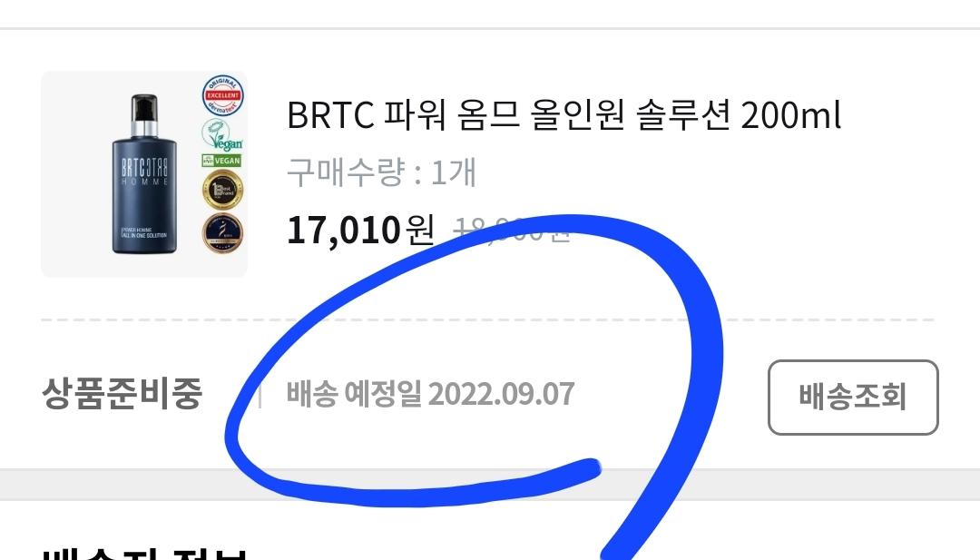Viewport: 980px width, 560px height.
Task: Click the 배송 예정일 2022.09.07 date text
Action: [431, 394]
